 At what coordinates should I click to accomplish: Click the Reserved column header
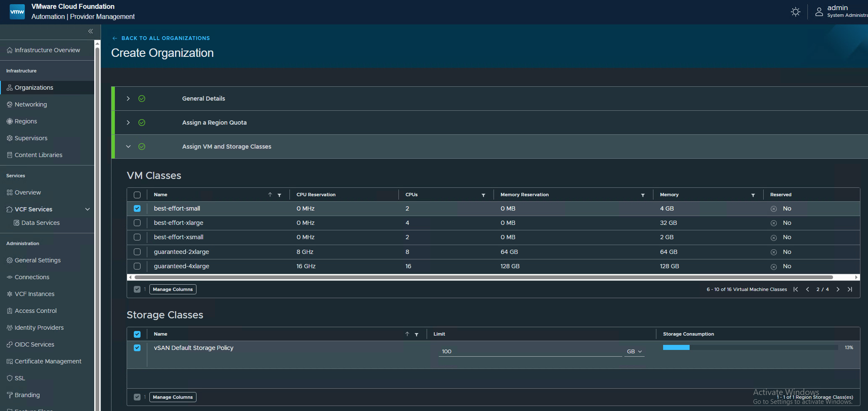click(x=780, y=195)
